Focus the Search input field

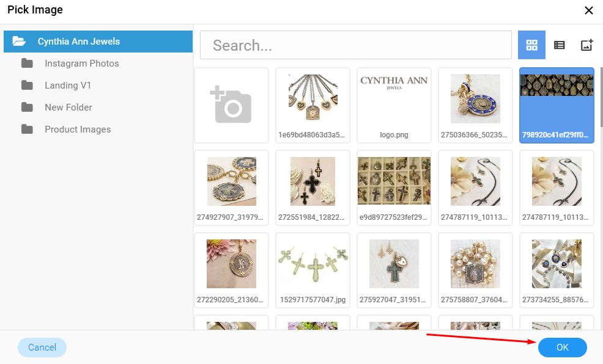coord(356,45)
